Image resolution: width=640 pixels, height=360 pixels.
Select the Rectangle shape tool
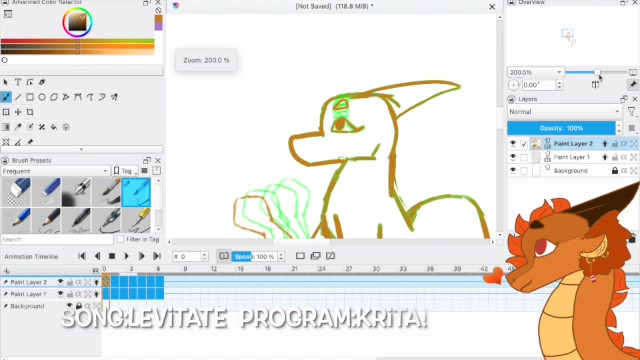[30, 97]
